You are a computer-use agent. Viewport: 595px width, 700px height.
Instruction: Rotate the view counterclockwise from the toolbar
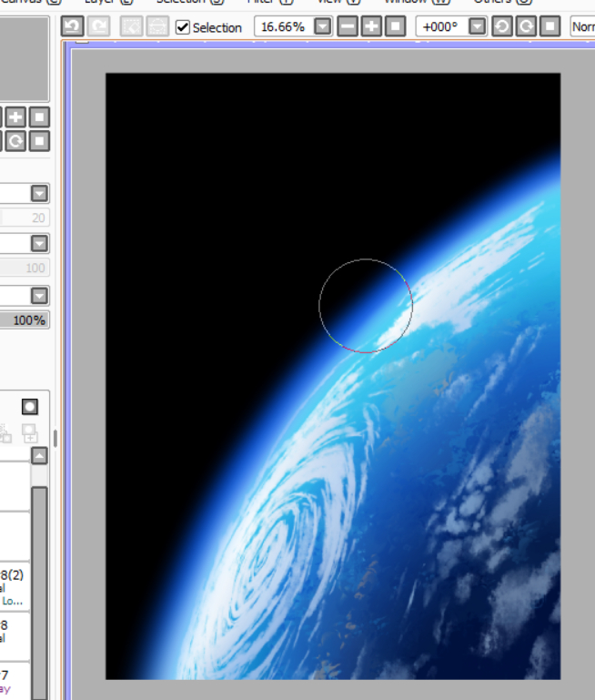coord(502,26)
